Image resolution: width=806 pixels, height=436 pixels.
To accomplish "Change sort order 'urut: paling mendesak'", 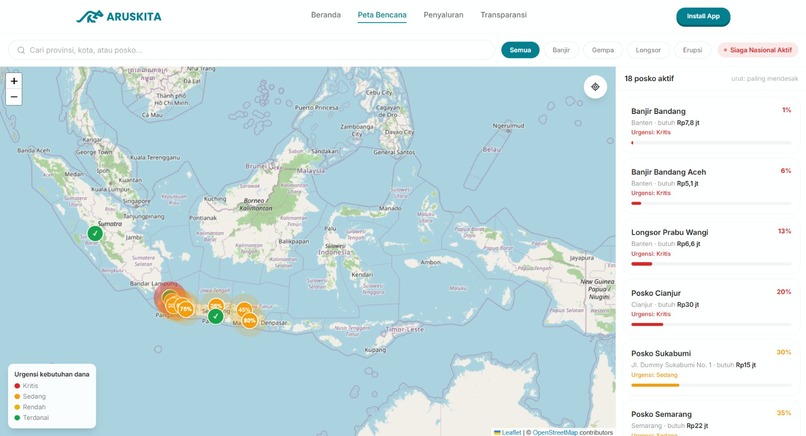I will tap(764, 79).
